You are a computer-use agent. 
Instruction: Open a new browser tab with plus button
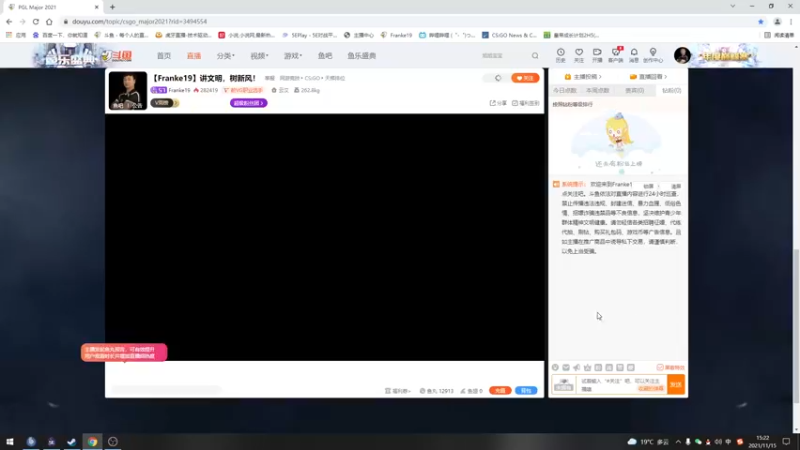point(112,7)
